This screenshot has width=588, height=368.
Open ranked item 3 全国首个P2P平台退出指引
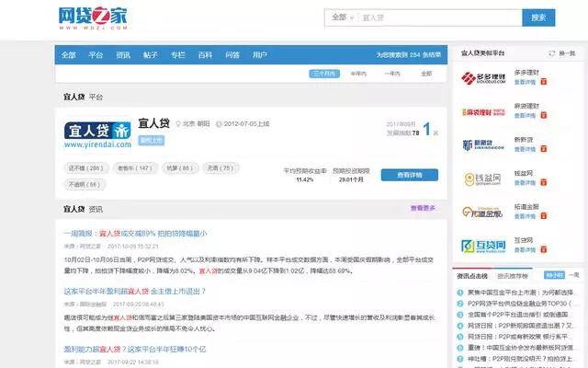(x=517, y=315)
